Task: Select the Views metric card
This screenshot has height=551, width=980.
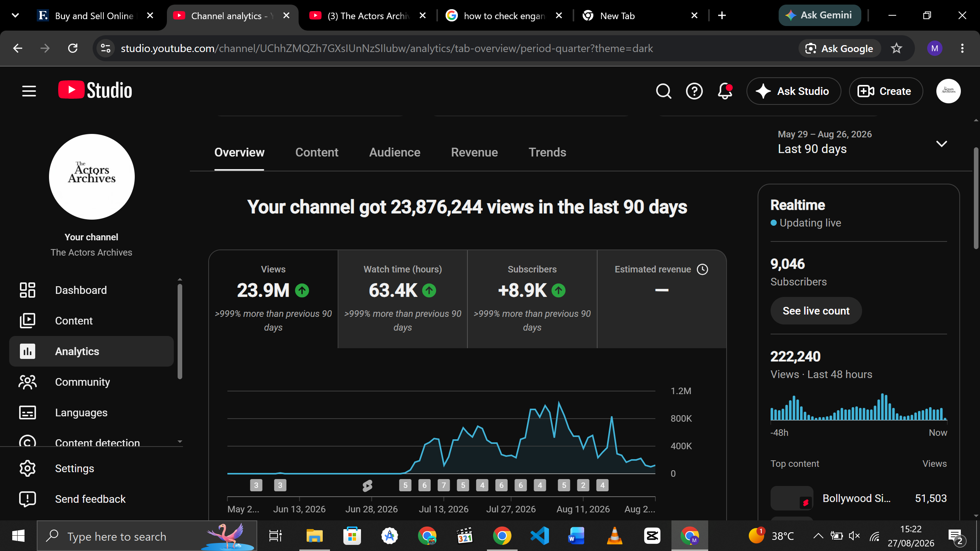Action: tap(273, 299)
